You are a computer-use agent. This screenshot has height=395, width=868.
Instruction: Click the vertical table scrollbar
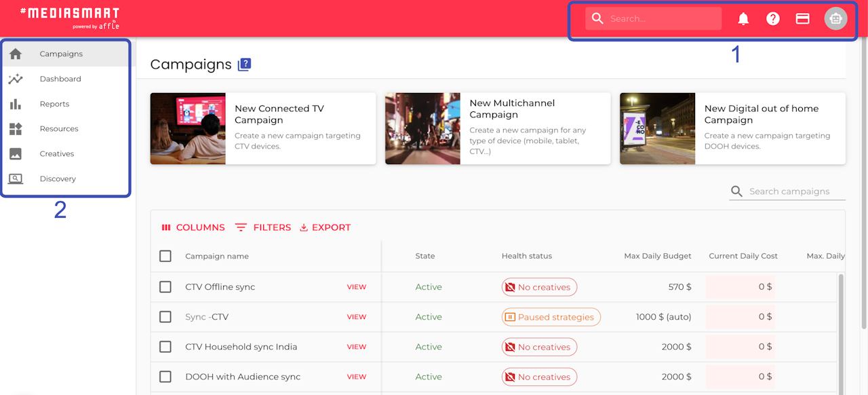842,332
